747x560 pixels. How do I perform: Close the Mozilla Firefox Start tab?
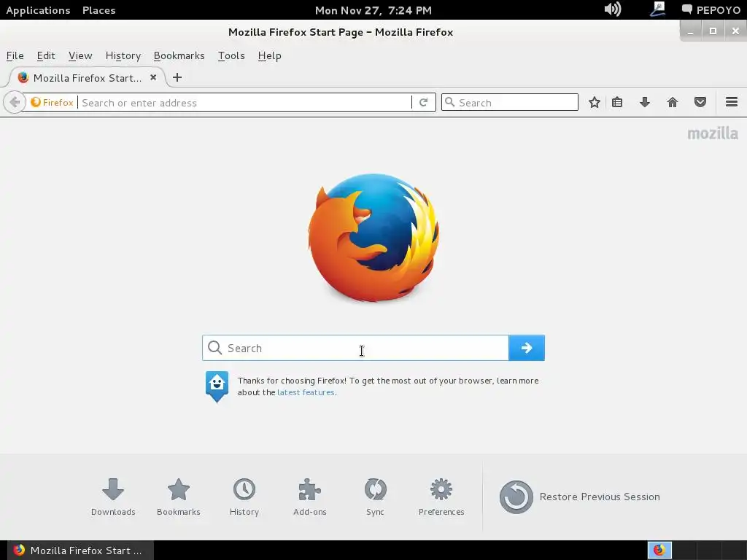tap(153, 77)
